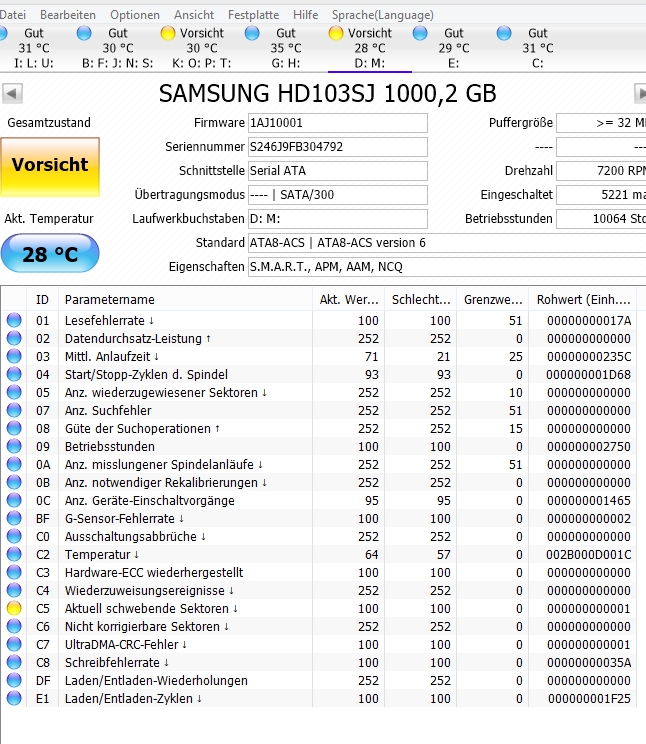Viewport: 646px width, 744px height.
Task: Select disk D: M: yellow status icon
Action: pos(336,33)
